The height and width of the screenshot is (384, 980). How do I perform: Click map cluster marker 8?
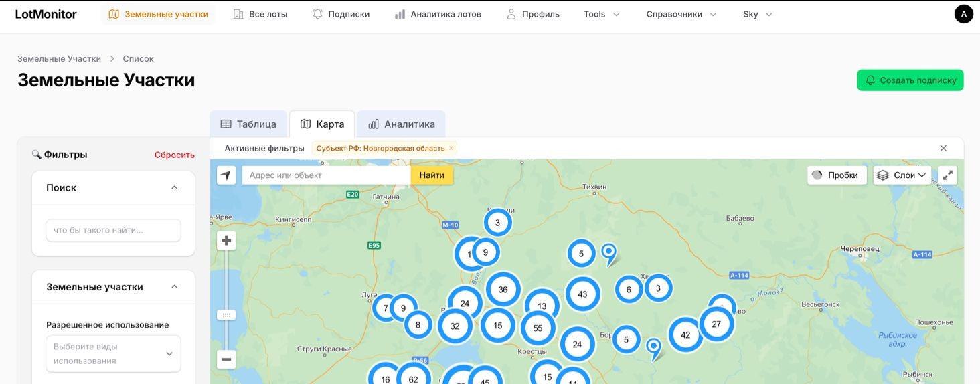click(418, 325)
